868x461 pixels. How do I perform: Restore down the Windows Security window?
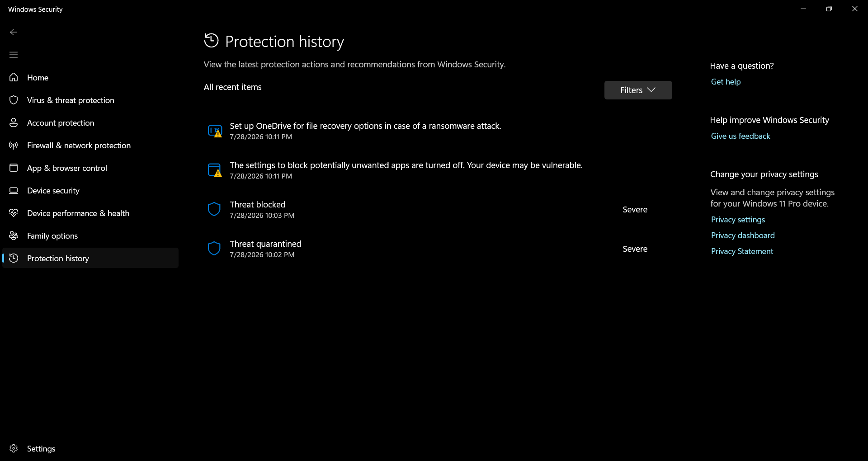point(829,9)
